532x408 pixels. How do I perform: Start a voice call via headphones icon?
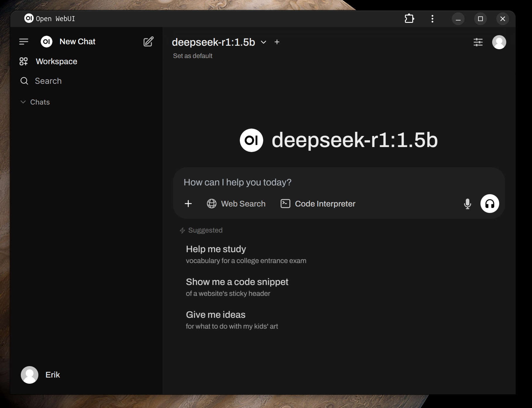(x=490, y=204)
